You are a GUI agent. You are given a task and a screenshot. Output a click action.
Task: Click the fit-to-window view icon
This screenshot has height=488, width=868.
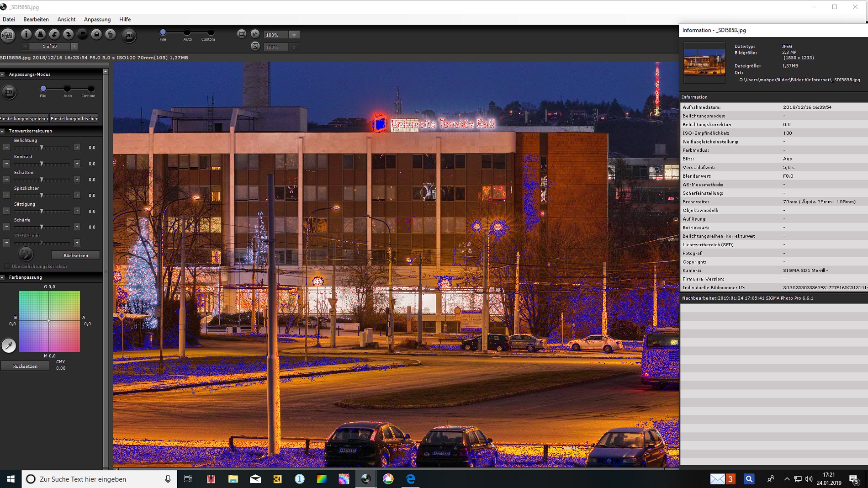(242, 34)
